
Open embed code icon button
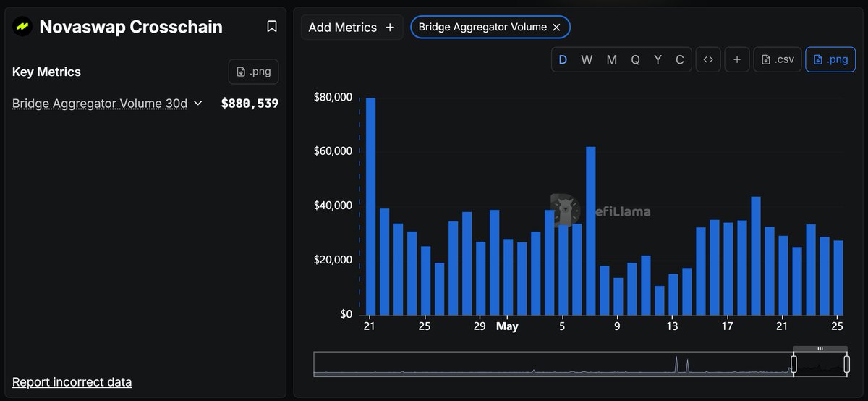pyautogui.click(x=708, y=59)
